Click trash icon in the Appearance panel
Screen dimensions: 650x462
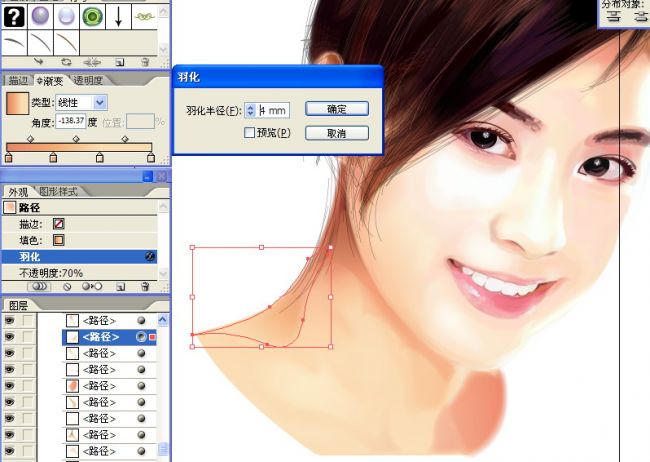(144, 286)
